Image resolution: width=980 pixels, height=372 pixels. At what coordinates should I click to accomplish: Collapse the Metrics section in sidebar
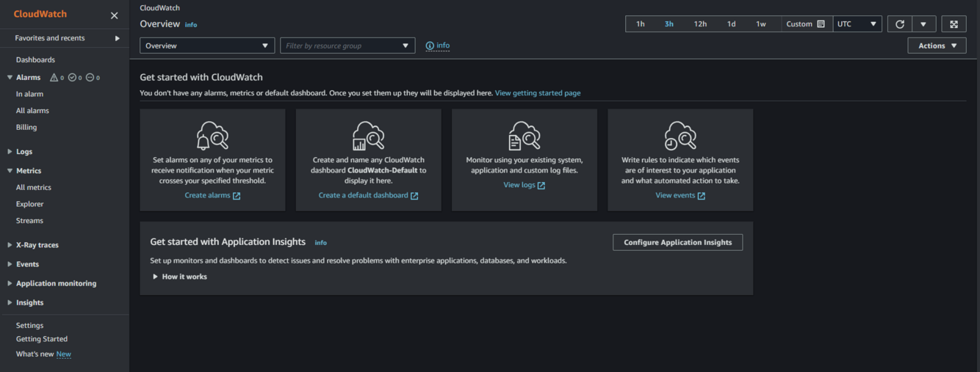(10, 171)
